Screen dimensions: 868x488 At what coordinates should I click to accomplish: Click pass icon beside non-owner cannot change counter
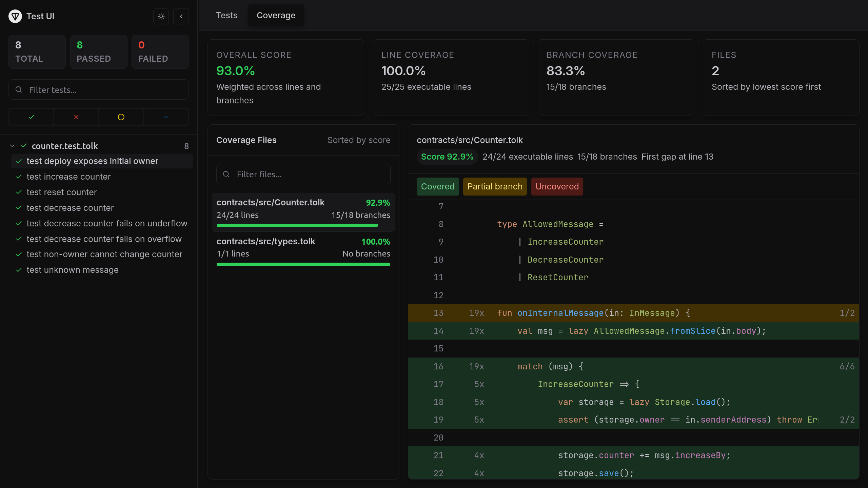[19, 255]
